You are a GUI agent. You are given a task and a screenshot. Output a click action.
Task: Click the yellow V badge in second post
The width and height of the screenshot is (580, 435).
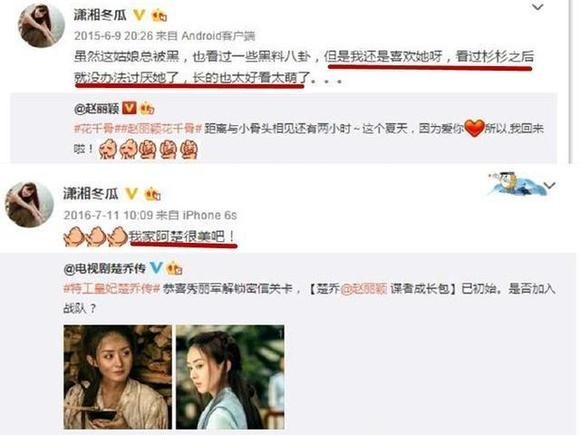(x=131, y=193)
